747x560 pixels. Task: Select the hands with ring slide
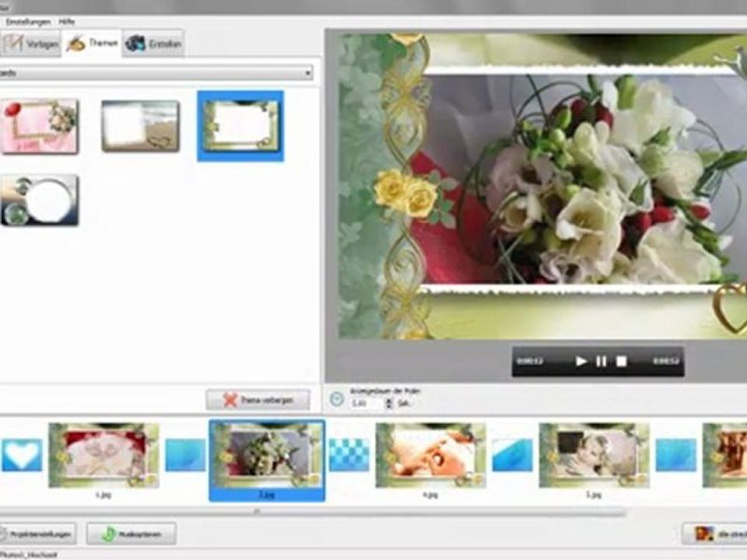(x=430, y=456)
